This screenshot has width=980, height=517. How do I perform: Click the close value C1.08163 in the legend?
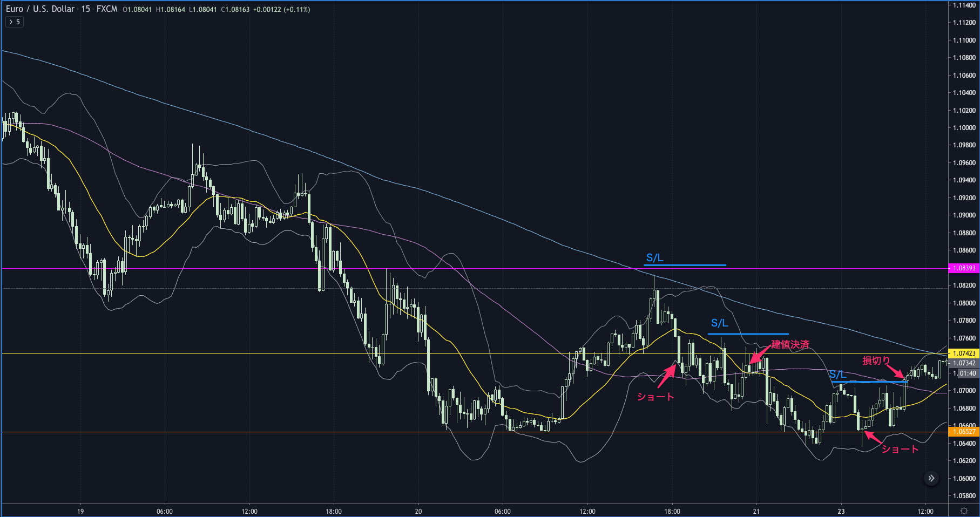click(235, 9)
